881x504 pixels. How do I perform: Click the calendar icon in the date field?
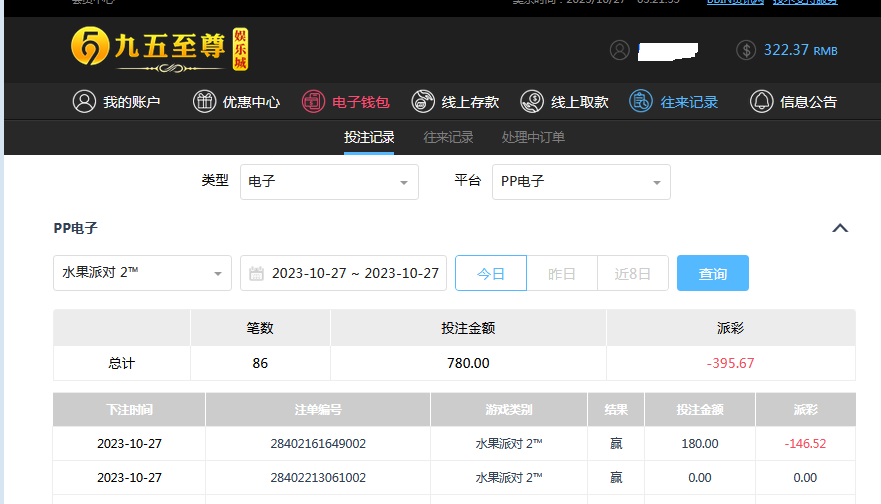(x=256, y=274)
